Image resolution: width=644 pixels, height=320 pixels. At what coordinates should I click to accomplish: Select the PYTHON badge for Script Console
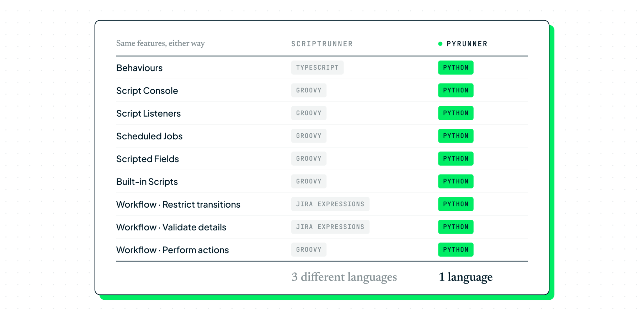[x=456, y=90]
